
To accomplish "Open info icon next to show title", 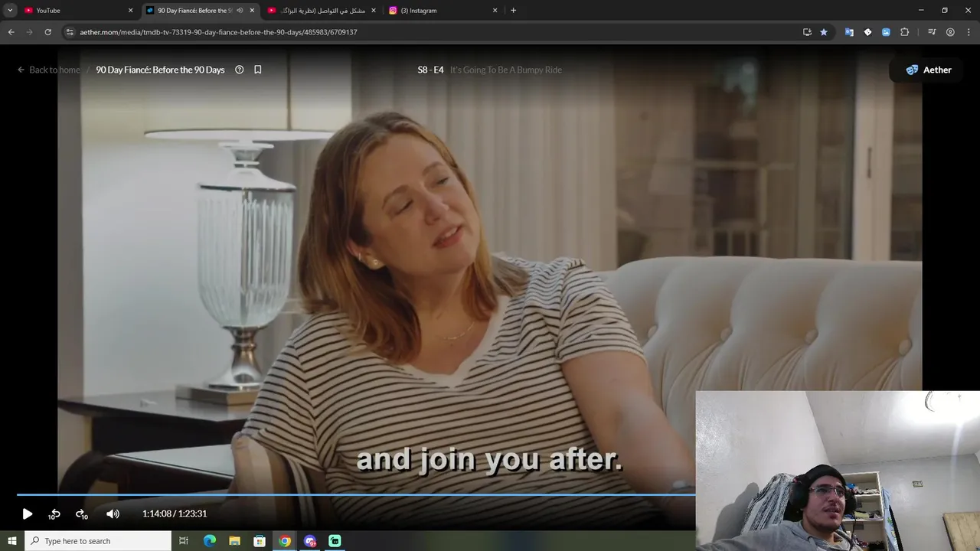I will point(239,70).
